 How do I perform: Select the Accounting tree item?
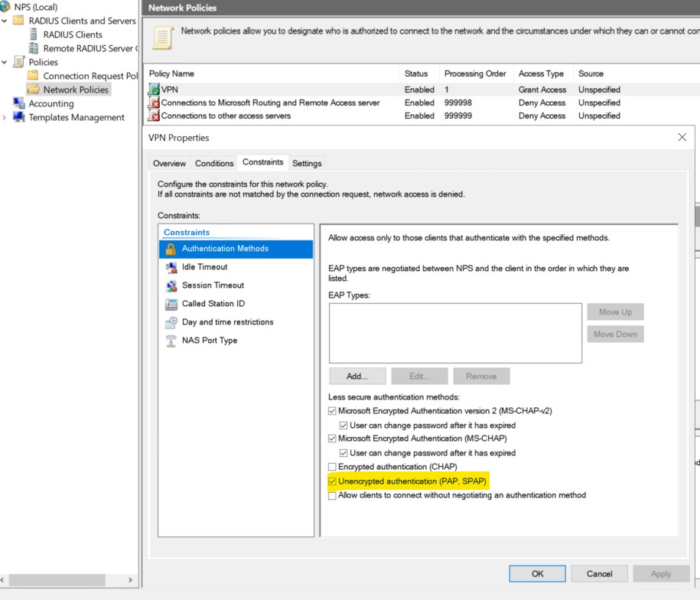51,103
